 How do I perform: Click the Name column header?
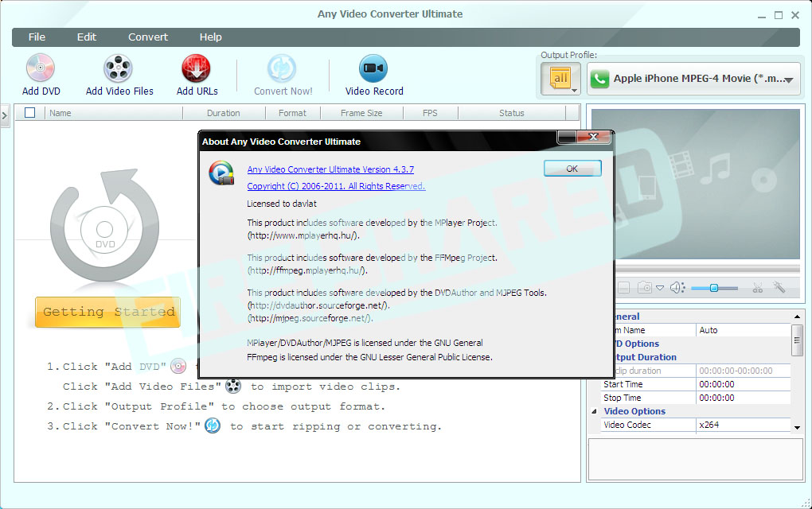pyautogui.click(x=114, y=113)
